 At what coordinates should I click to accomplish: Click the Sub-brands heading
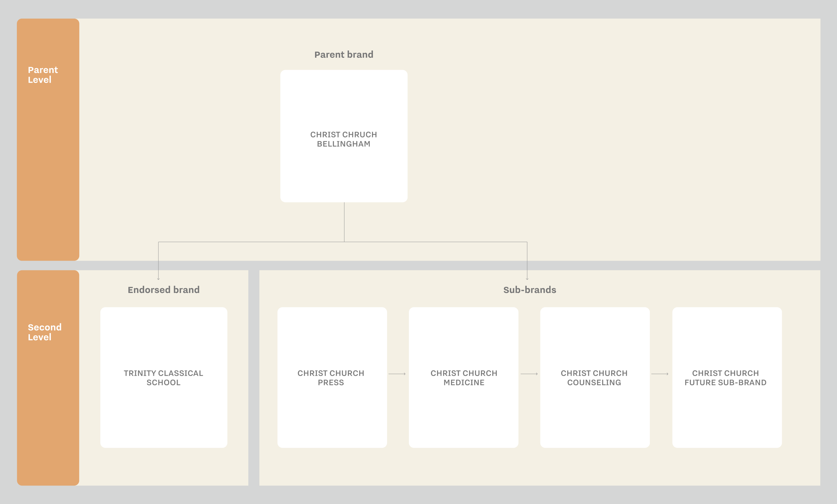click(529, 290)
